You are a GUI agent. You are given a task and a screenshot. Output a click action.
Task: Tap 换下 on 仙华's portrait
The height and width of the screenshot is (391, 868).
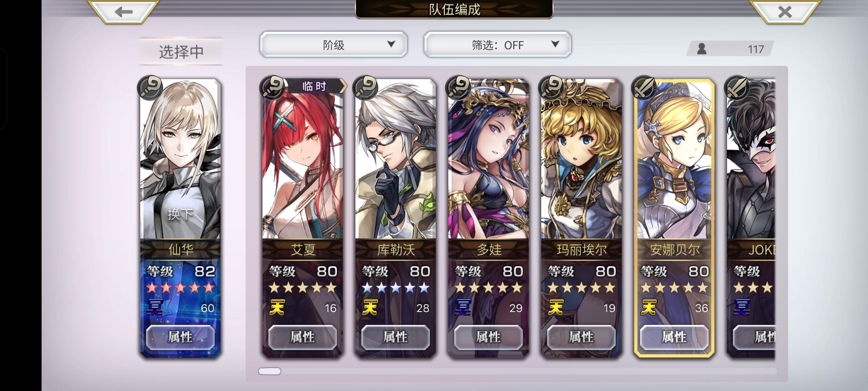point(180,214)
